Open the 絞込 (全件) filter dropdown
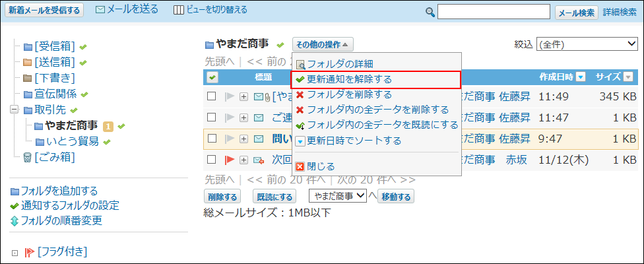The image size is (644, 264). tap(587, 44)
